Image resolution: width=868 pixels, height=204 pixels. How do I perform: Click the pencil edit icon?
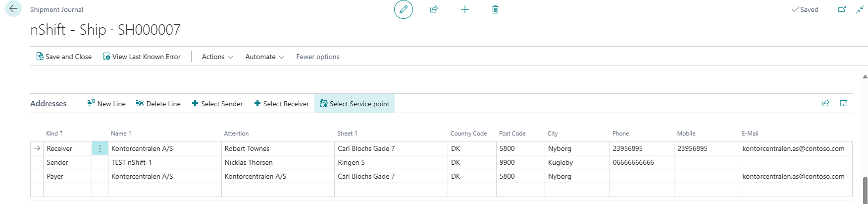click(x=403, y=9)
